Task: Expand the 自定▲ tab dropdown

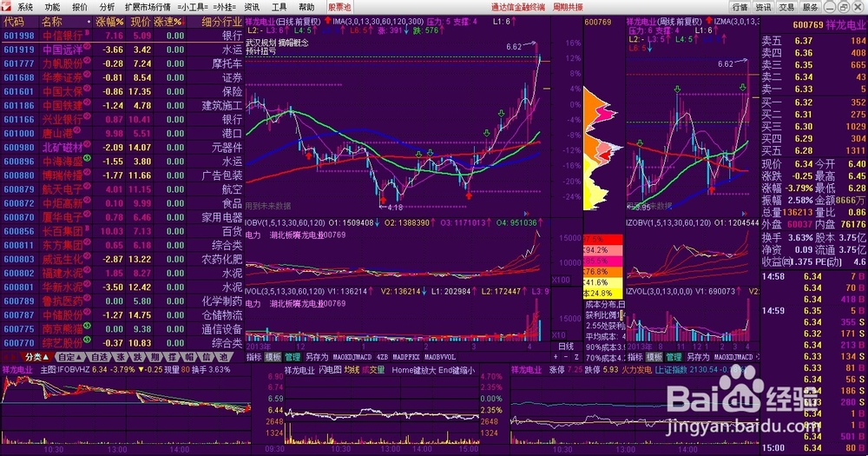Action: point(69,357)
